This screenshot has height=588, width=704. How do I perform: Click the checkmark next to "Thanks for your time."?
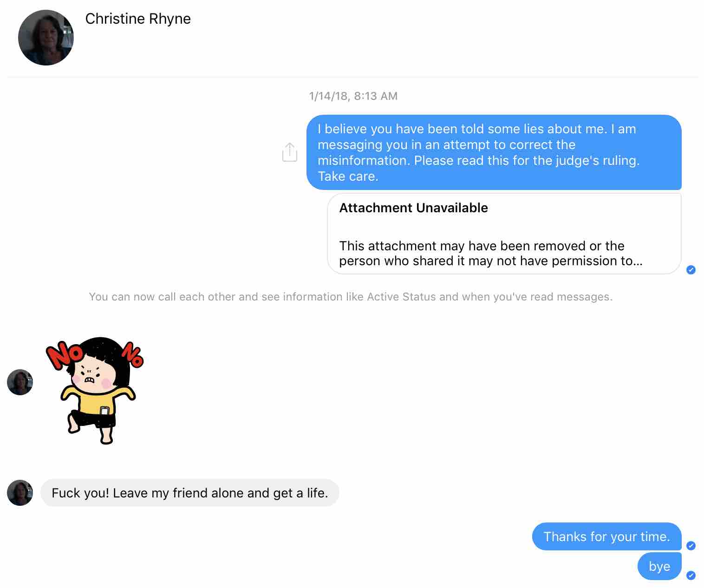coord(691,546)
